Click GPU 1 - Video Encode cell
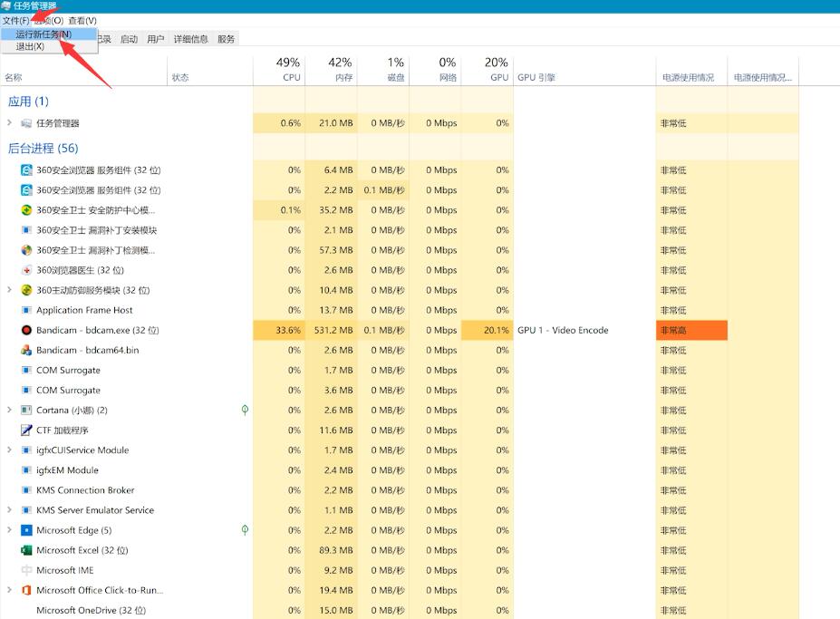The height and width of the screenshot is (619, 840). point(584,330)
